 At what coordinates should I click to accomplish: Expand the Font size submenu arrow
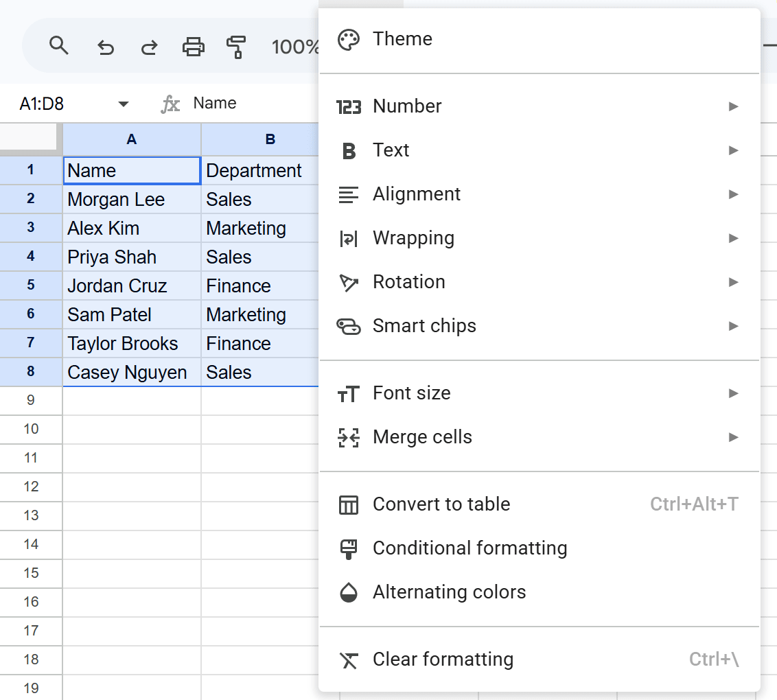pyautogui.click(x=733, y=393)
